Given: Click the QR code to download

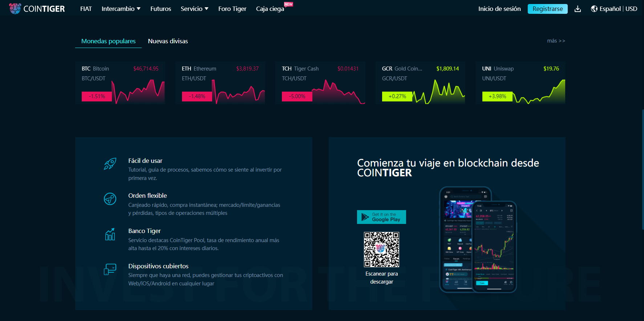Looking at the screenshot, I should tap(381, 249).
